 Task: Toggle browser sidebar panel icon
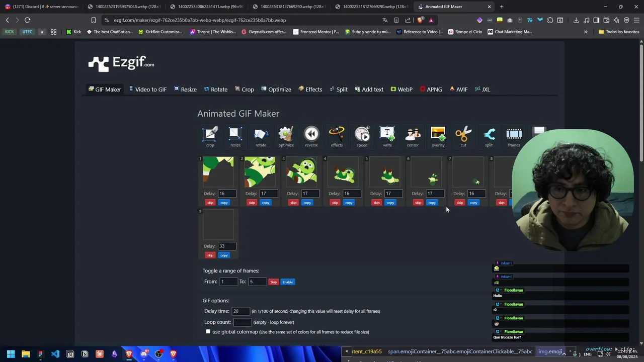(x=596, y=20)
